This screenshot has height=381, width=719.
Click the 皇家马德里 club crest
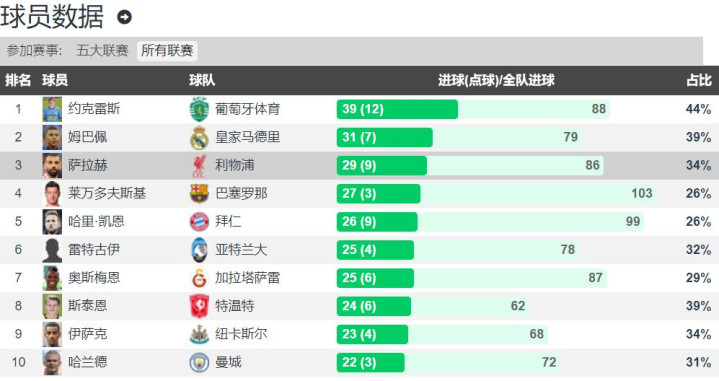tap(199, 138)
